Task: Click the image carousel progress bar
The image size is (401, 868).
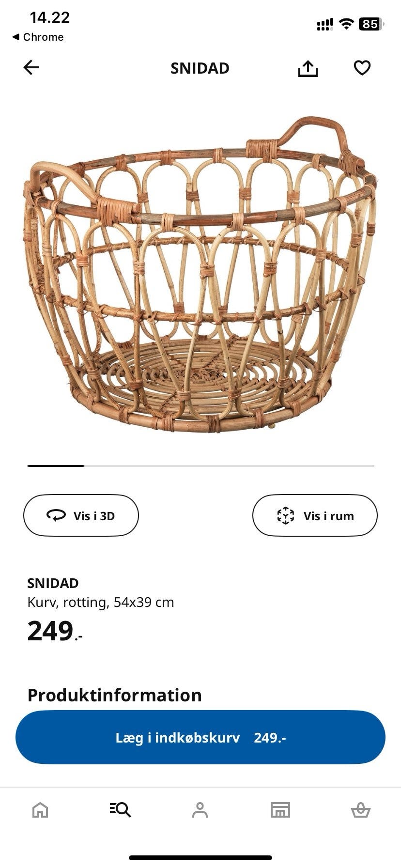Action: [200, 465]
